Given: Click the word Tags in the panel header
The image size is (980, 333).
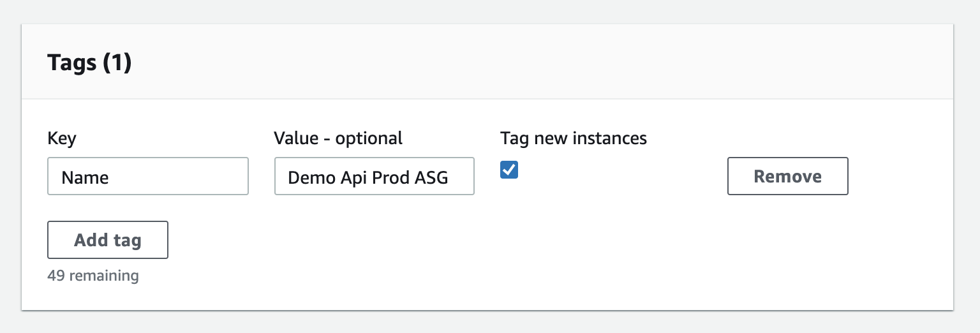Looking at the screenshot, I should tap(71, 63).
